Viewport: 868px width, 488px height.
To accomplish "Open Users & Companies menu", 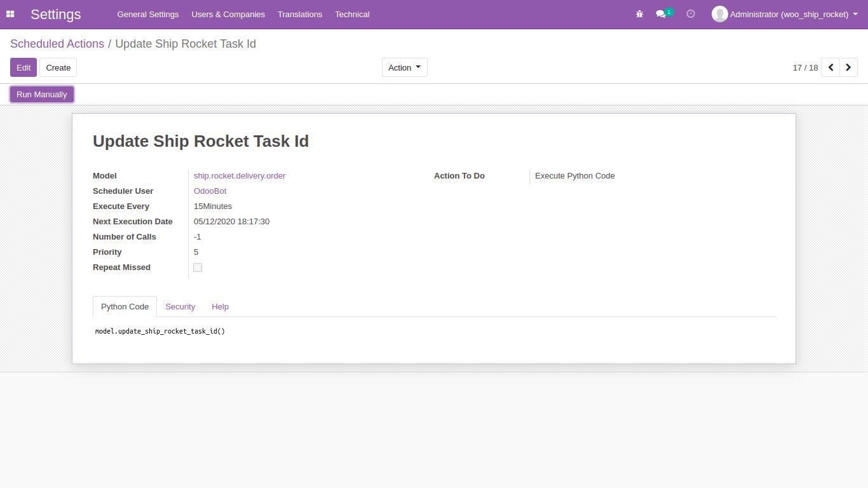I will point(228,14).
